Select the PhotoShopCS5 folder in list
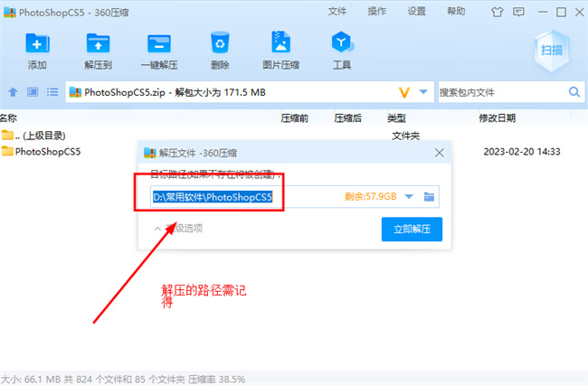 (x=48, y=152)
